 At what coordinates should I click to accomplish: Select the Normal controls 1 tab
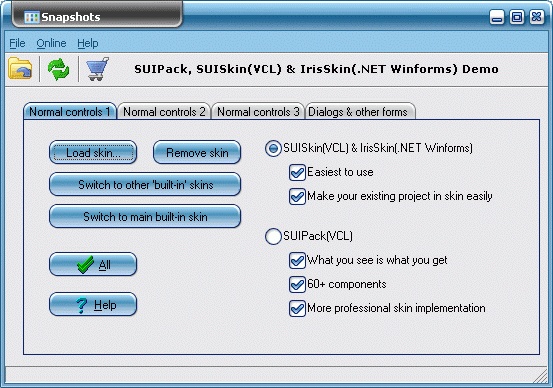click(70, 111)
